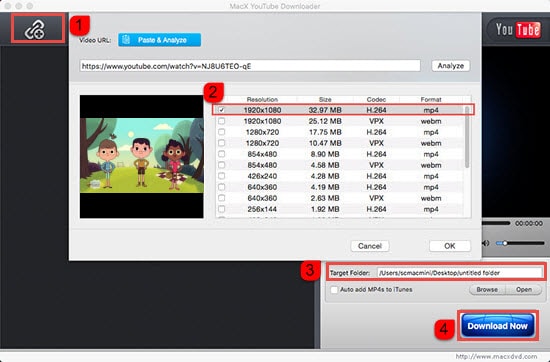Viewport: 550px width, 362px height.
Task: Check the 640x360 mp4 4.19 MB checkbox
Action: click(221, 187)
